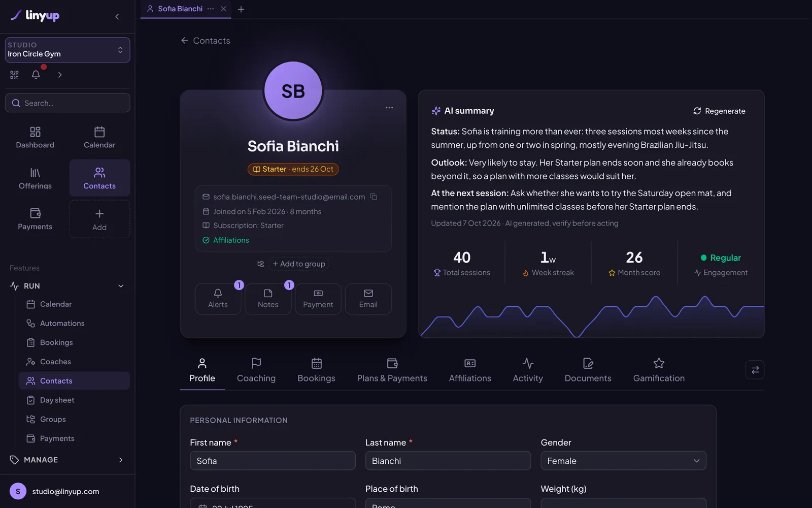
Task: Switch to the Plans & Payments tab
Action: point(392,370)
